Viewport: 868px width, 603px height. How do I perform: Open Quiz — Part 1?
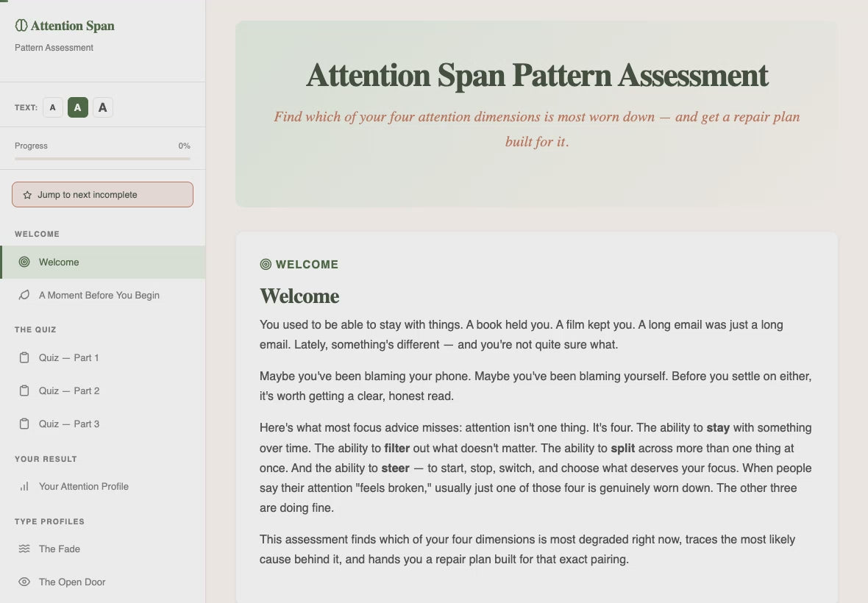(x=102, y=358)
